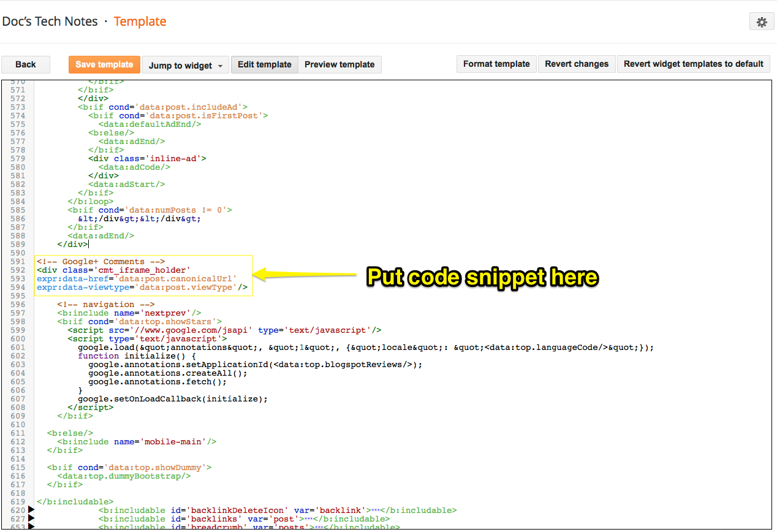Viewport: 777px width, 532px height.
Task: Click the expr:data-href canonicalUrl line
Action: coord(137,278)
